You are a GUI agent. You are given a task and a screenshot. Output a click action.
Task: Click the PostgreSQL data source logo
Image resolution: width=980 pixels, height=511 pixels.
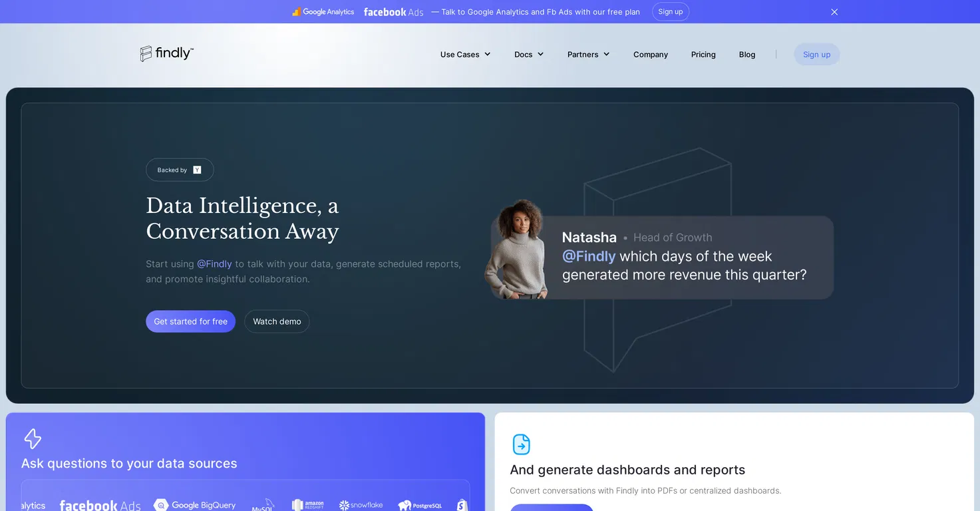pos(420,506)
